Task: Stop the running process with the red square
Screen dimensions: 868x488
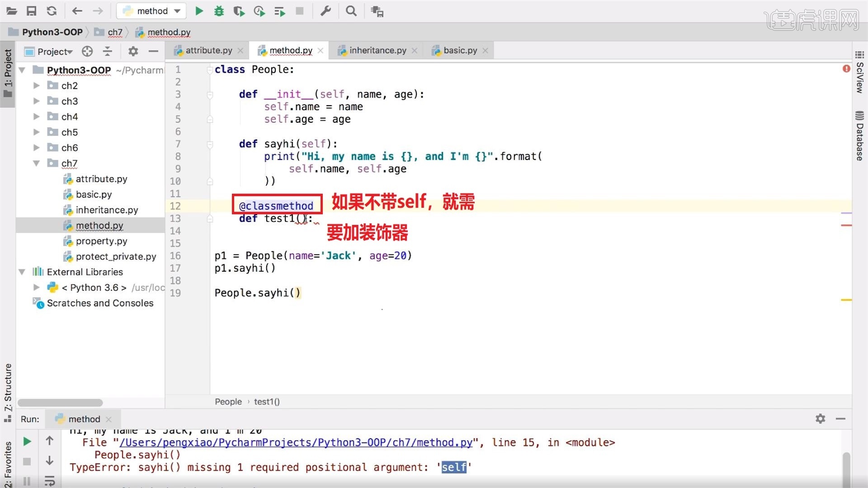Action: click(x=27, y=461)
